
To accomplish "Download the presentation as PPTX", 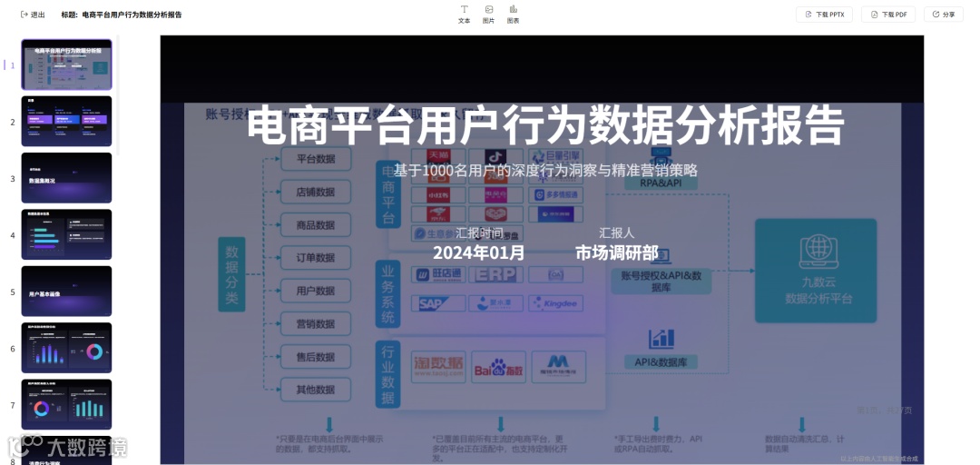I will [824, 15].
